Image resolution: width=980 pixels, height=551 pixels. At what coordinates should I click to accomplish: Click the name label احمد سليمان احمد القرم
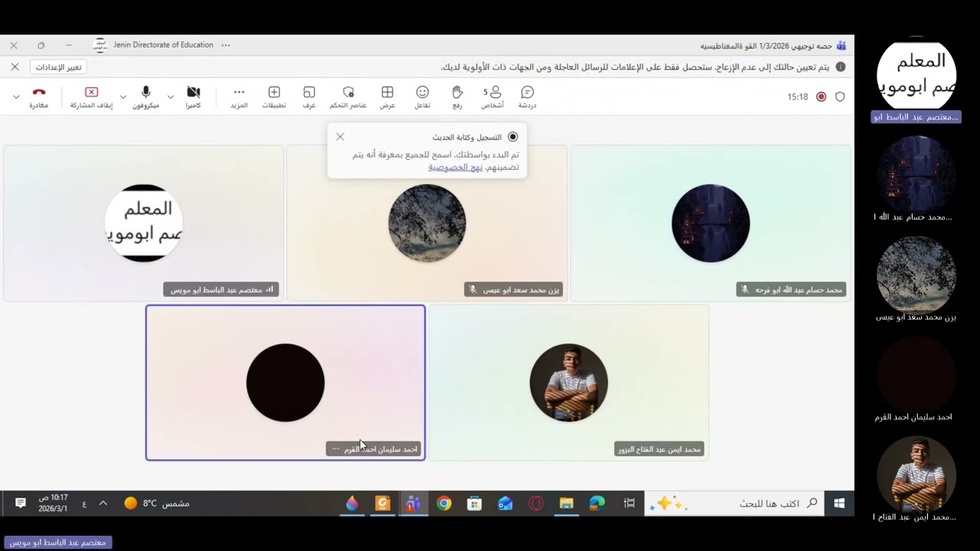[x=381, y=449]
